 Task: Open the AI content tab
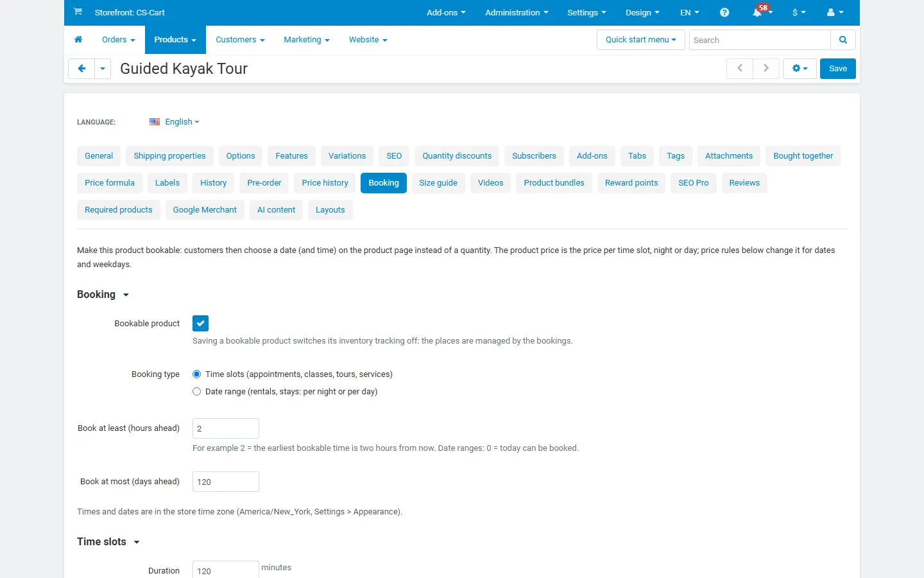coord(277,210)
